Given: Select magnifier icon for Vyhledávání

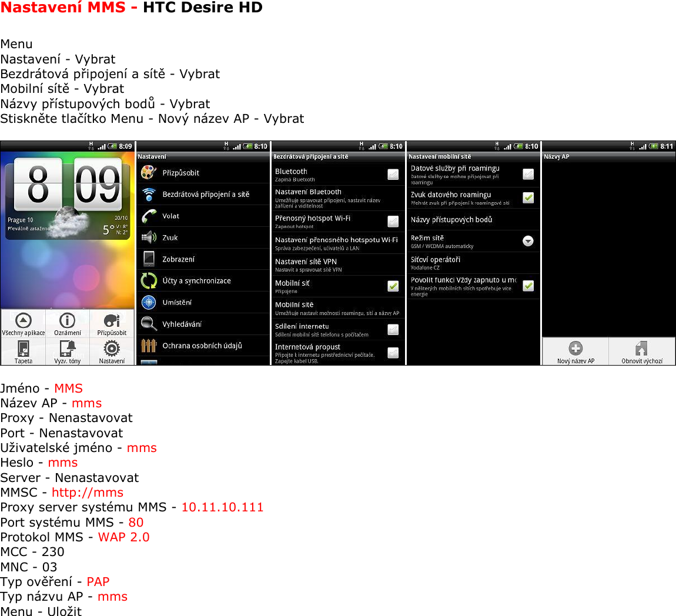Looking at the screenshot, I should (149, 324).
